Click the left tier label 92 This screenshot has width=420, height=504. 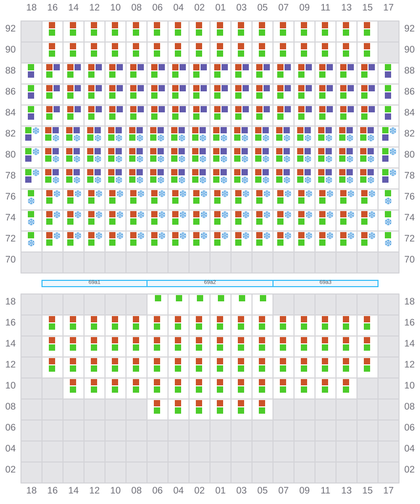(x=10, y=28)
